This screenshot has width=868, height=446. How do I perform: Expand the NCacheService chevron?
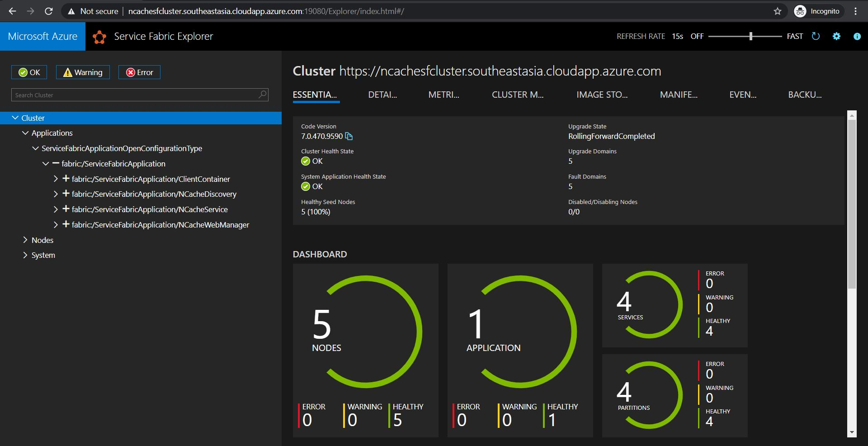(56, 209)
